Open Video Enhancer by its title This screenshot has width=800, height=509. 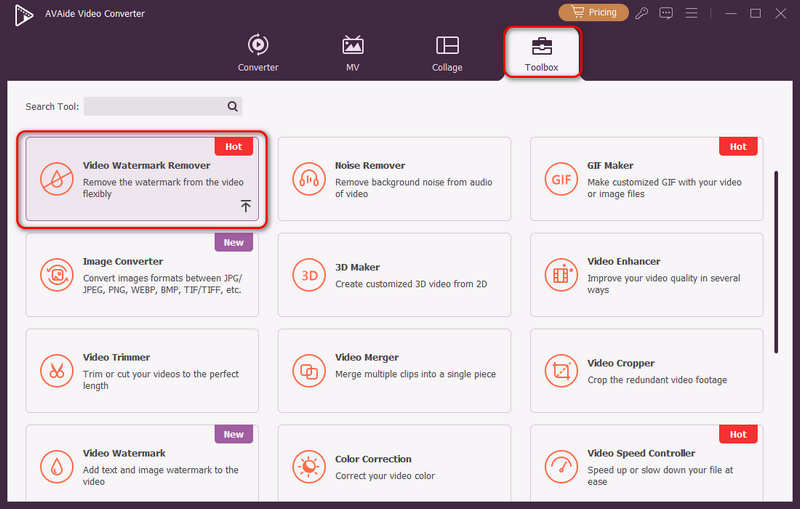[x=623, y=261]
